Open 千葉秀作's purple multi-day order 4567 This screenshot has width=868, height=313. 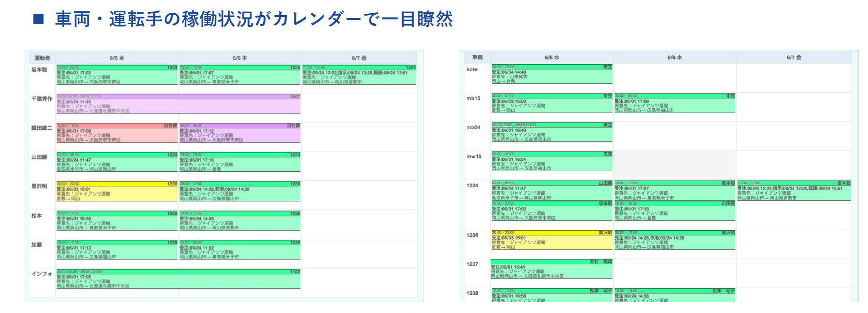[178, 104]
